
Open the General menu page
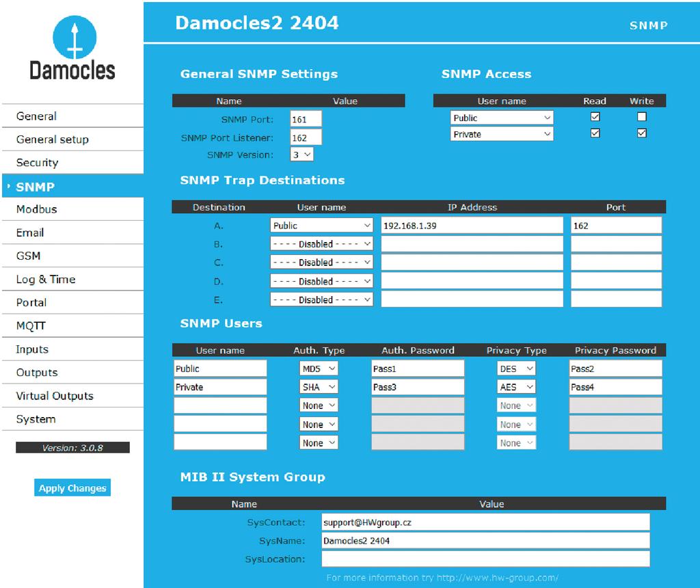[x=72, y=116]
